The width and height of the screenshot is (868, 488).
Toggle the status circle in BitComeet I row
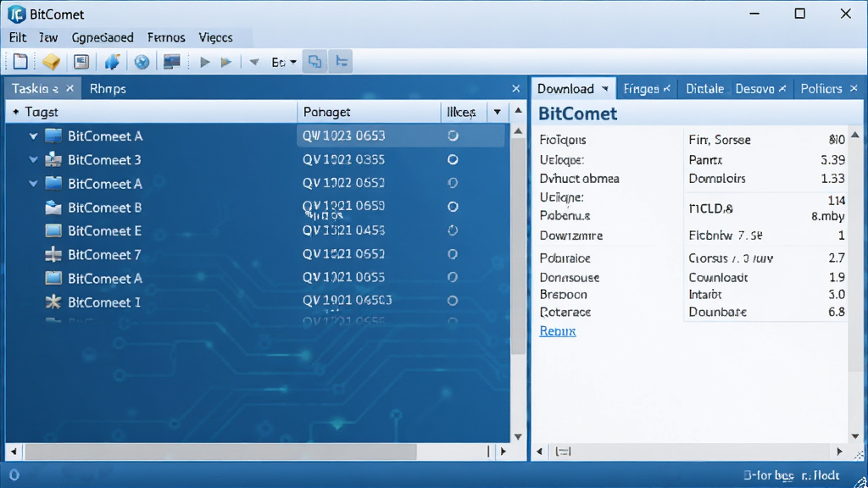coord(453,301)
